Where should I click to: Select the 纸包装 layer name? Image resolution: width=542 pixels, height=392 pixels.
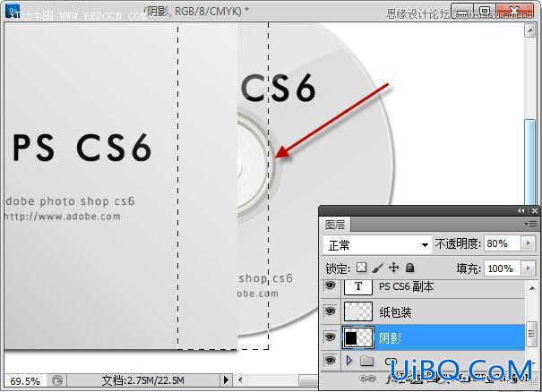(395, 312)
